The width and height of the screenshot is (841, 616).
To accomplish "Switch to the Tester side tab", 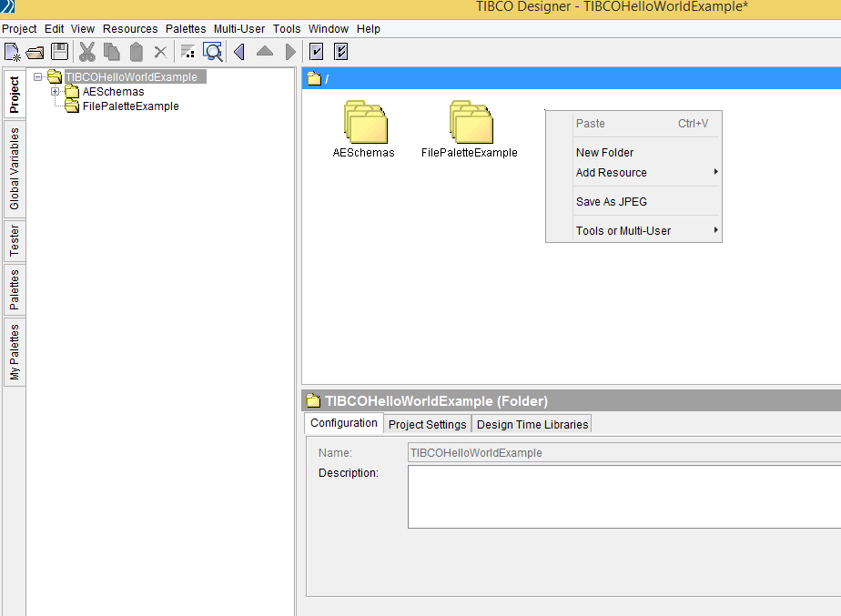I will 15,240.
